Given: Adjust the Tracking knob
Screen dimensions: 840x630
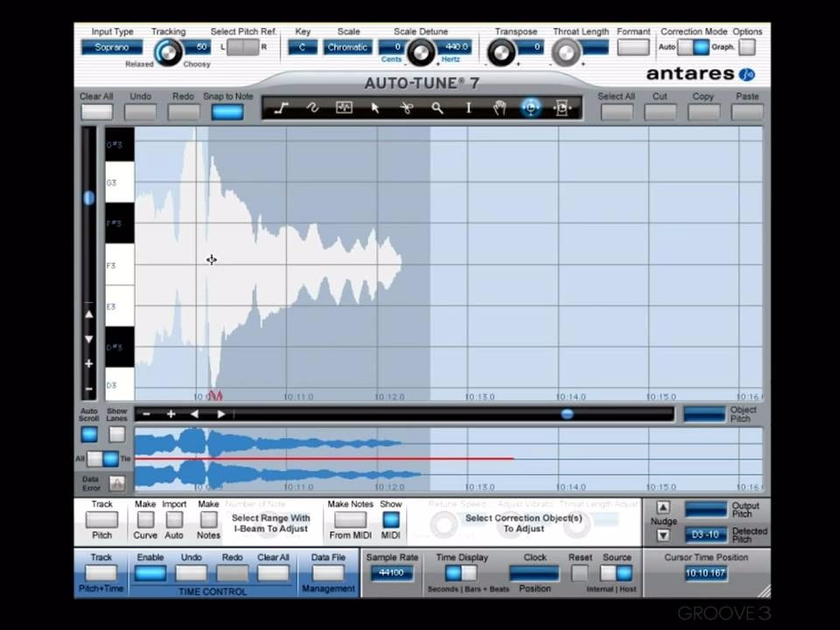Looking at the screenshot, I should click(x=168, y=52).
